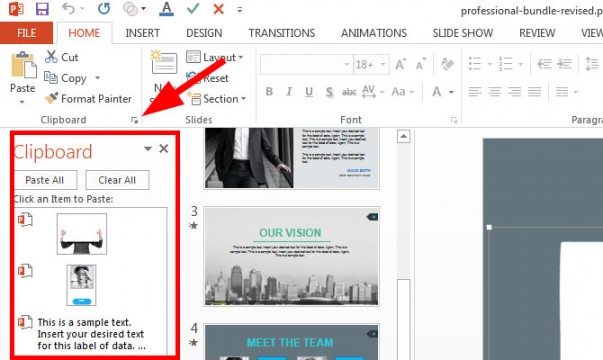The height and width of the screenshot is (360, 603).
Task: Open the columns options
Action: 566,92
